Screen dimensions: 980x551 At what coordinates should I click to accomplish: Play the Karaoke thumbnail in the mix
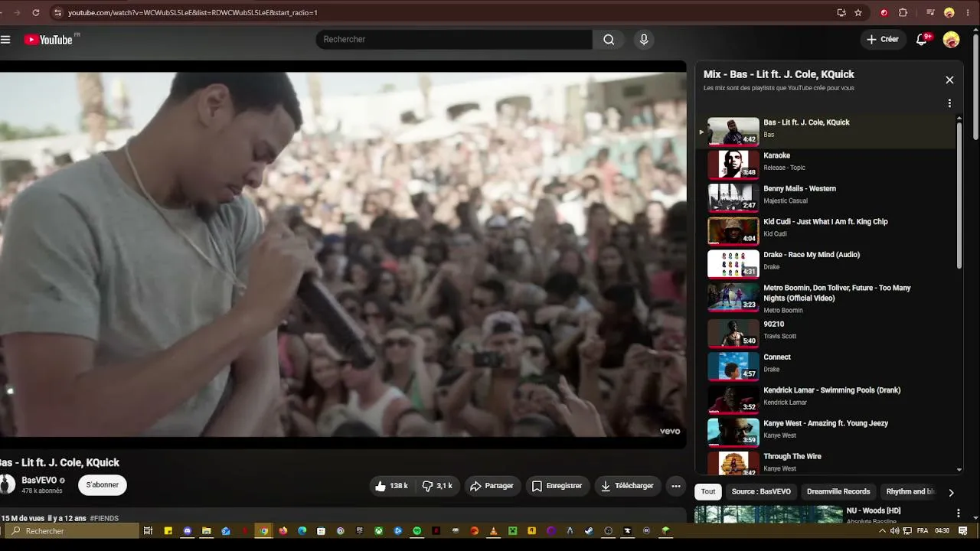coord(733,165)
